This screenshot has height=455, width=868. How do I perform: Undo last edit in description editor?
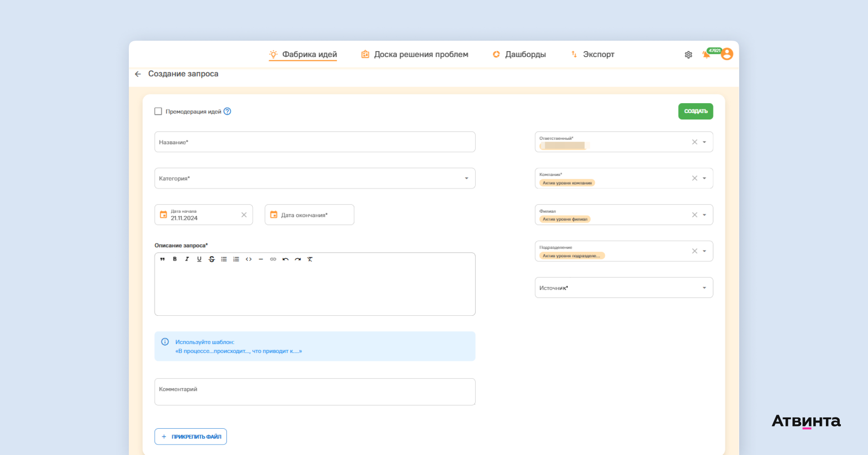[x=285, y=259]
